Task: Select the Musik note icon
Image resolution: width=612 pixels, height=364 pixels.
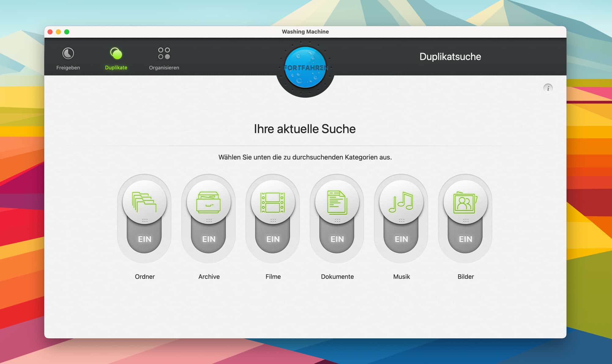Action: pos(401,202)
